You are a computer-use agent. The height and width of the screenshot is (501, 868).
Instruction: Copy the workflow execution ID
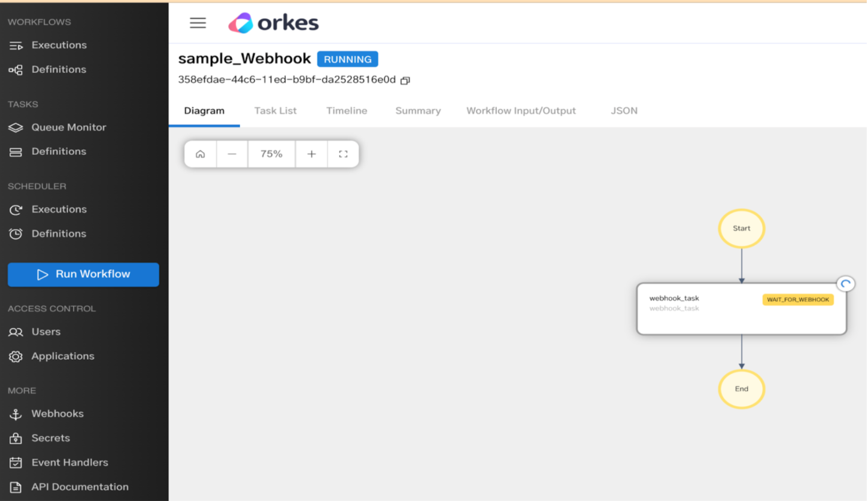click(405, 80)
